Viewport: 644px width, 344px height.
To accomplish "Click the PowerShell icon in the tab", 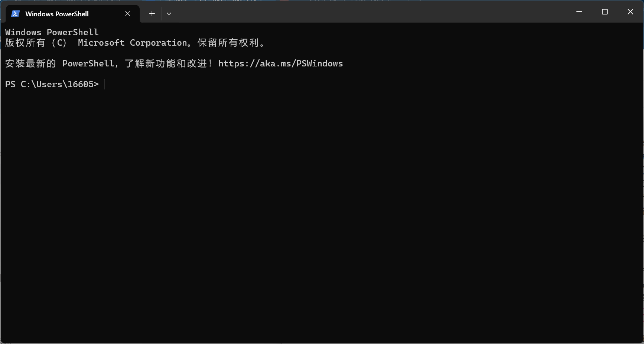I will 15,14.
